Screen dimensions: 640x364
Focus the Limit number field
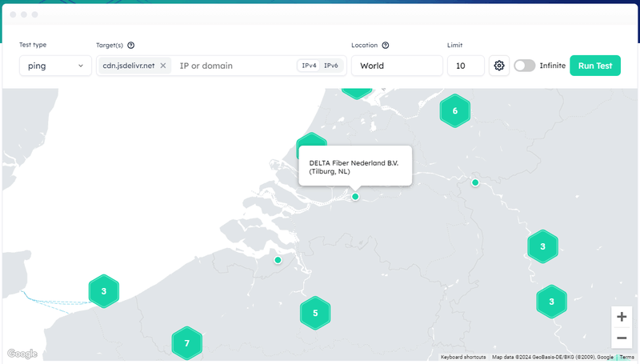466,66
